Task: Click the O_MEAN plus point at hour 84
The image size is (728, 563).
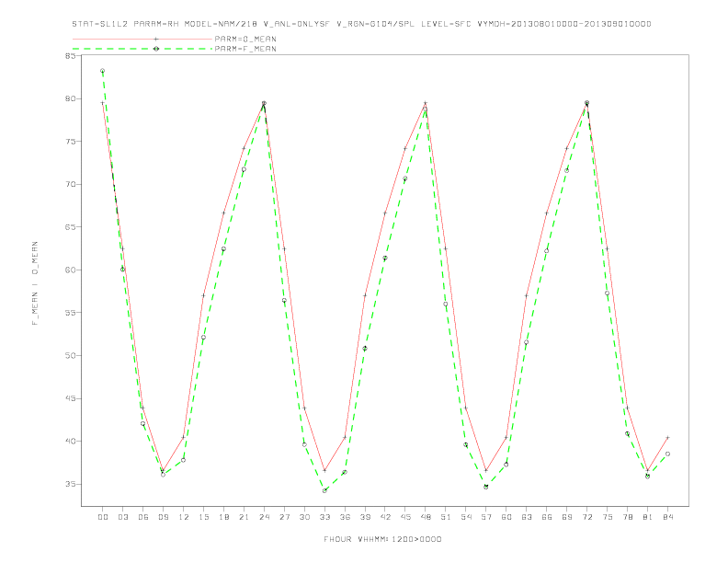Action: point(667,438)
